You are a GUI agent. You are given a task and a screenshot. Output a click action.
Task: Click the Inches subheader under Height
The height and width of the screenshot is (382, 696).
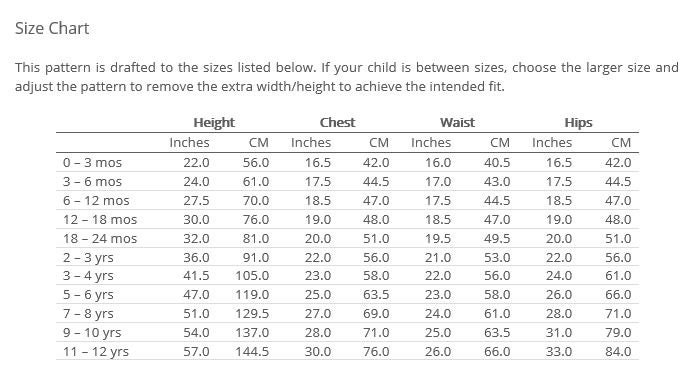click(189, 142)
